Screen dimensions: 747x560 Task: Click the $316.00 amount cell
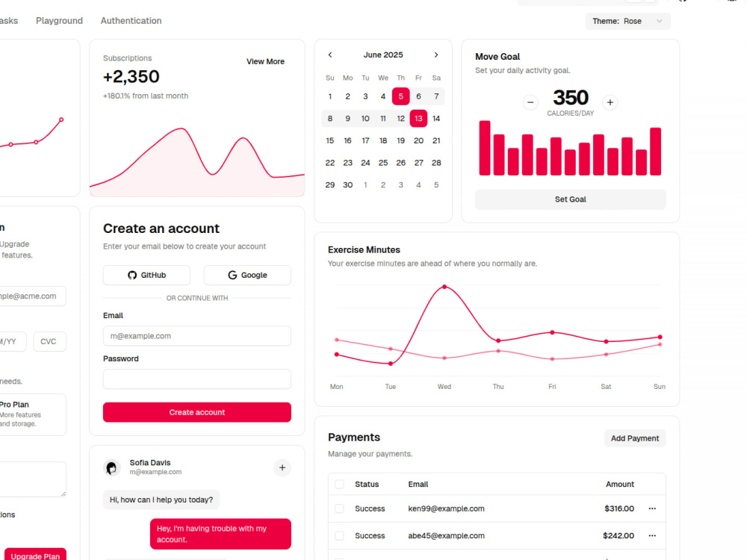[619, 508]
